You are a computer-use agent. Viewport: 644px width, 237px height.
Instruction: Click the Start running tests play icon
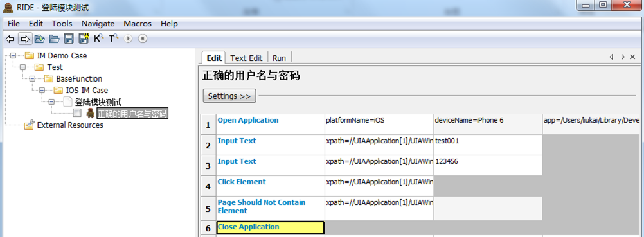click(x=128, y=39)
